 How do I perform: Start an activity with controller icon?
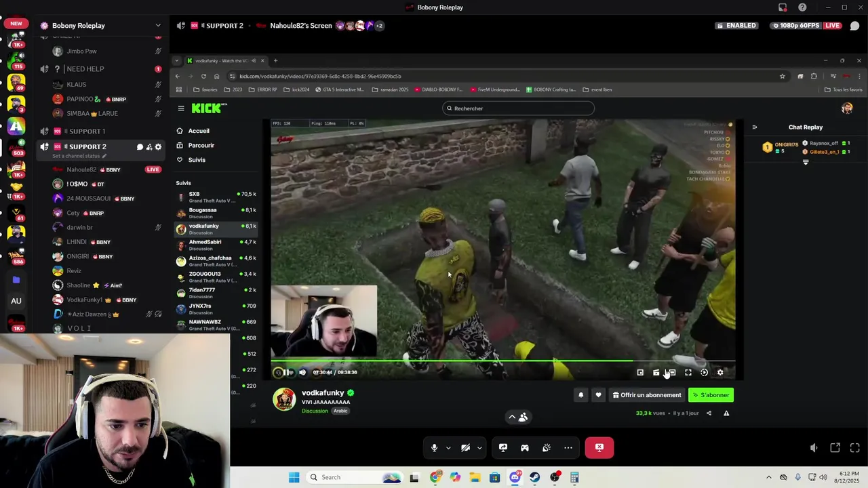click(525, 448)
